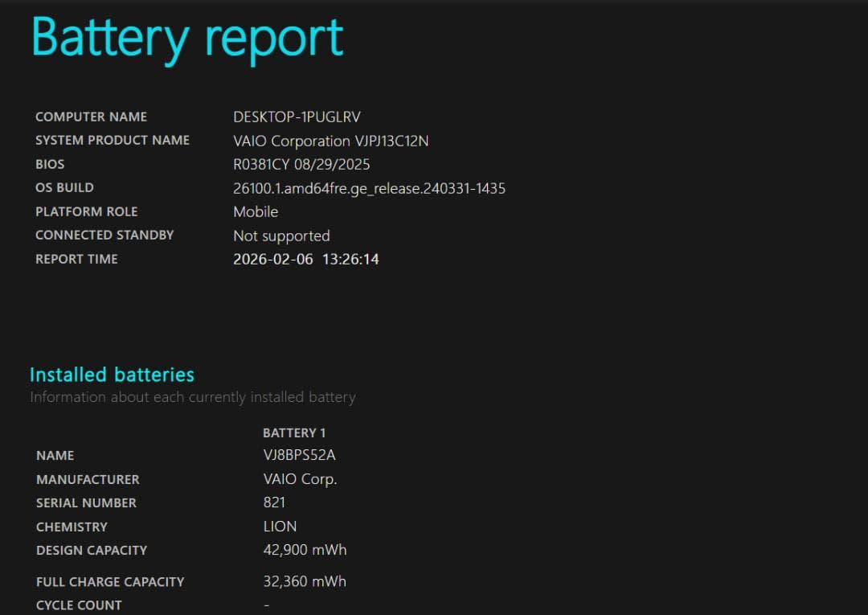Select the serial number 821 value
868x615 pixels.
[x=274, y=502]
